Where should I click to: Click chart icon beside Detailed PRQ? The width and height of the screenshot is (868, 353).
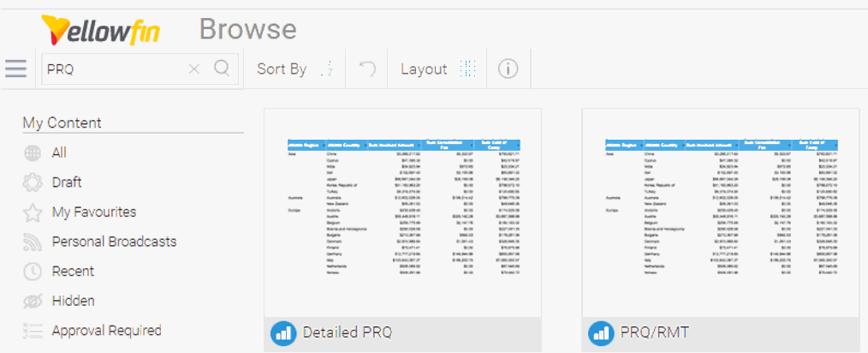pos(282,333)
